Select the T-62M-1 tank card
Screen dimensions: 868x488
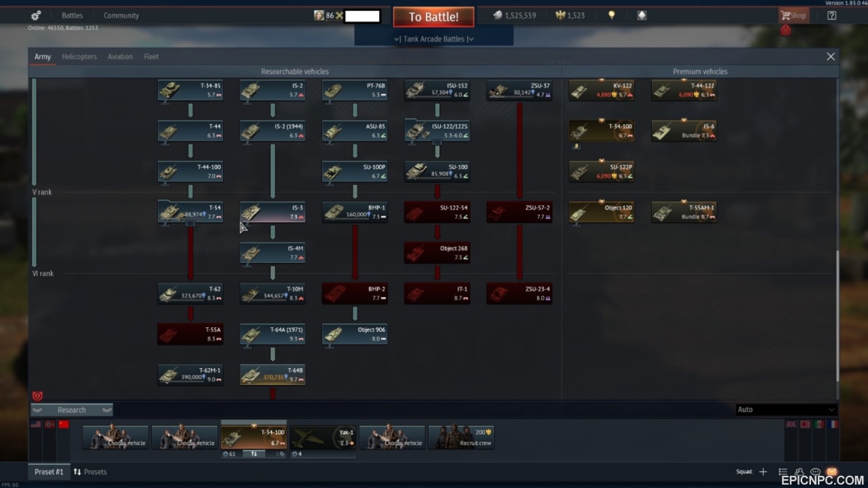click(191, 375)
